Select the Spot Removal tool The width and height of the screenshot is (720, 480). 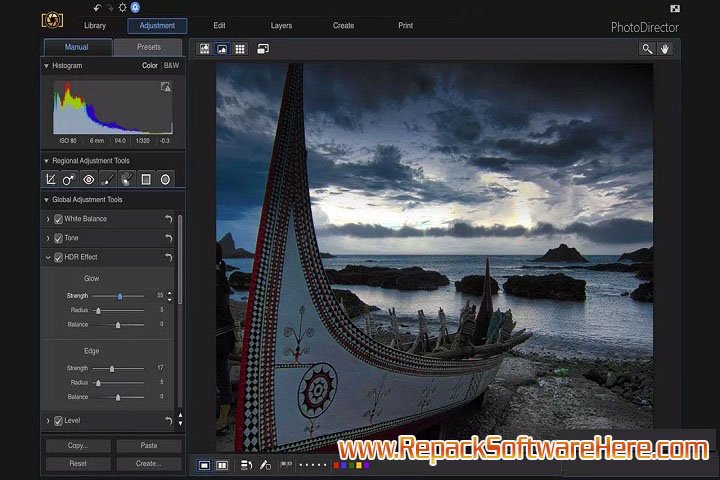[69, 179]
